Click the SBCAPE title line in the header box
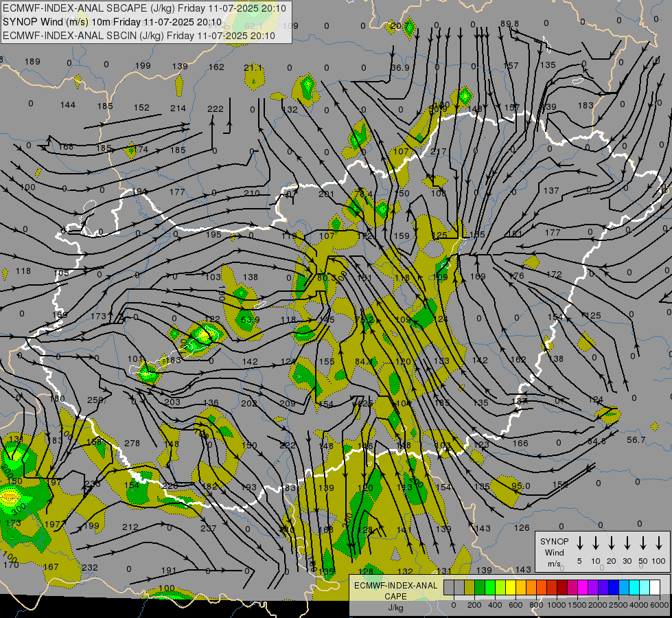The height and width of the screenshot is (618, 672). [x=144, y=8]
